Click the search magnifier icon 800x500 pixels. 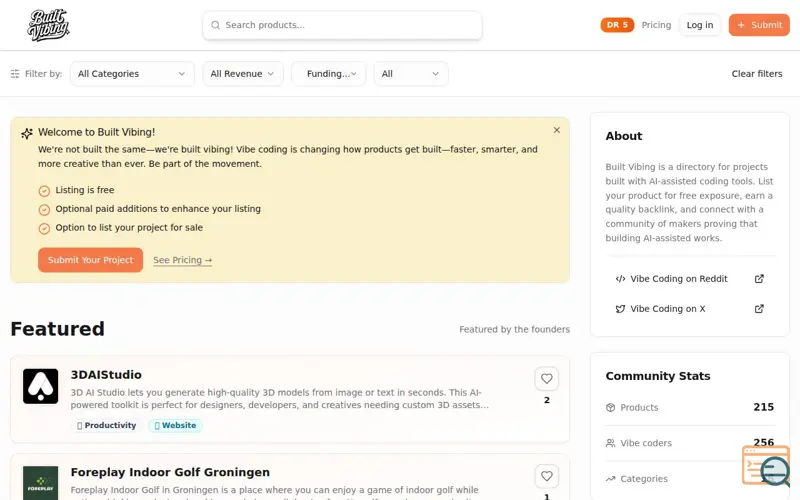pos(215,25)
